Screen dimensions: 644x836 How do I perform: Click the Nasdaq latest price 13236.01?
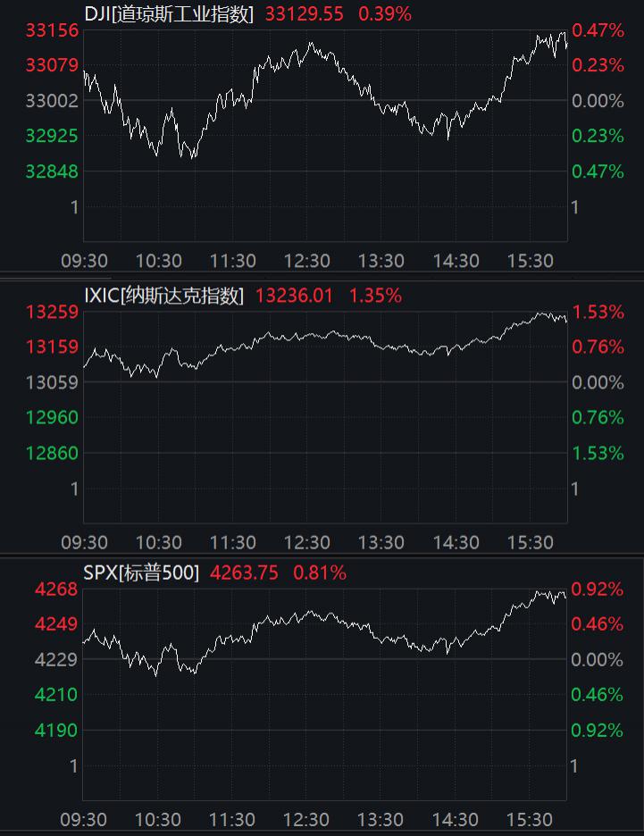[294, 296]
